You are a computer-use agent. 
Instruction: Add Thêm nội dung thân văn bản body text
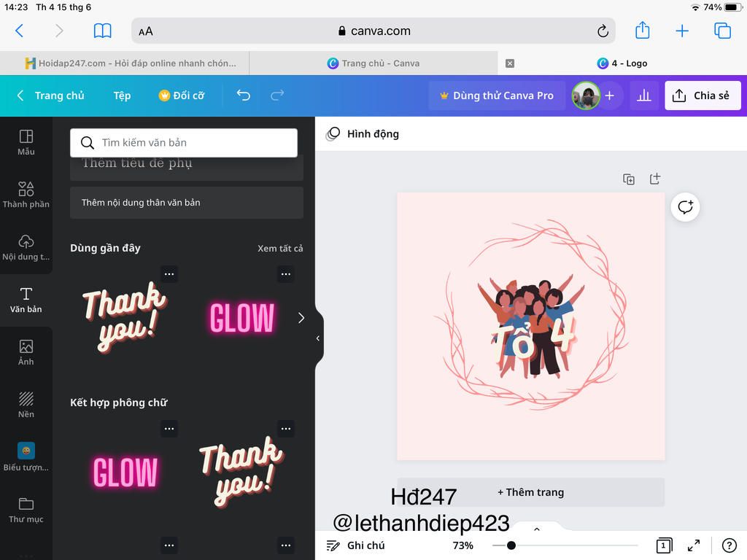[187, 203]
